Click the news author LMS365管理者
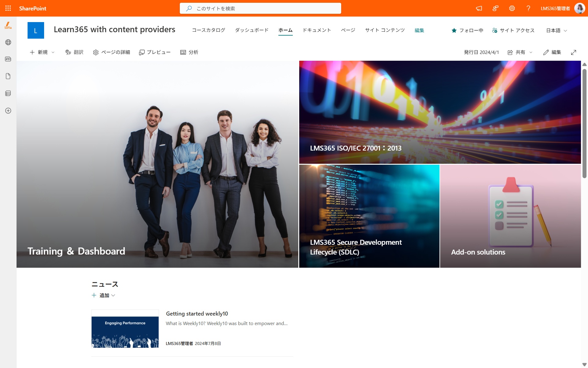The height and width of the screenshot is (368, 588). (x=179, y=343)
